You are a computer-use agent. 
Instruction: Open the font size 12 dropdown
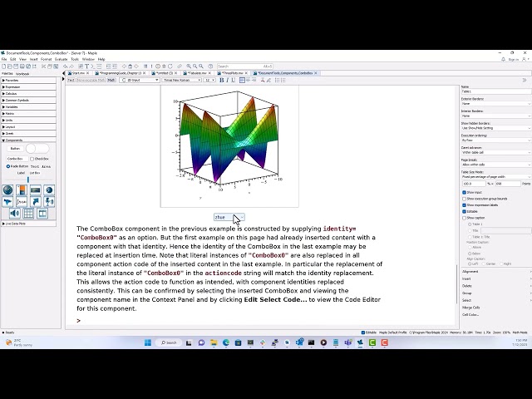pyautogui.click(x=209, y=80)
